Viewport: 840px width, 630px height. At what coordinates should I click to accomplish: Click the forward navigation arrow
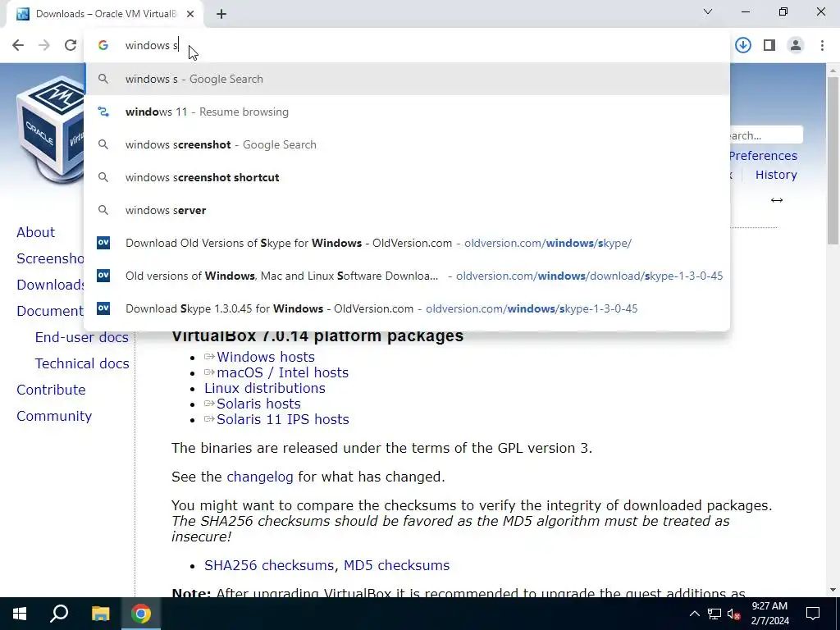click(x=44, y=45)
